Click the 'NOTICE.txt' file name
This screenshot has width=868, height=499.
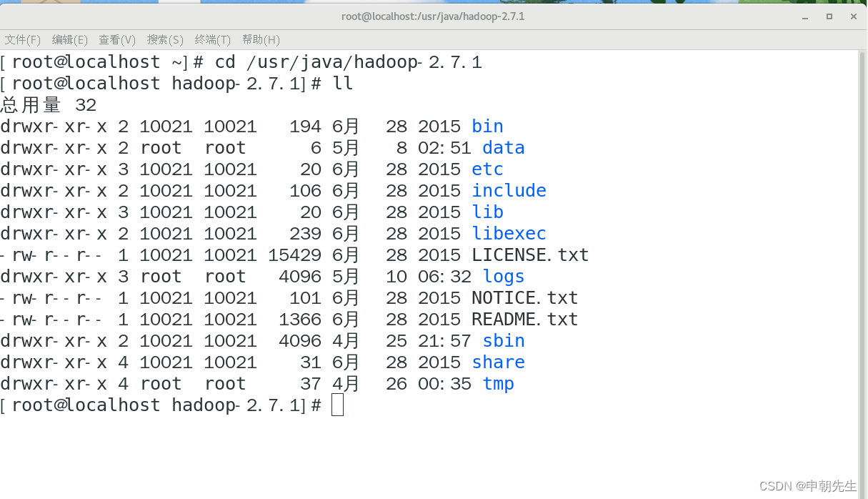coord(524,298)
